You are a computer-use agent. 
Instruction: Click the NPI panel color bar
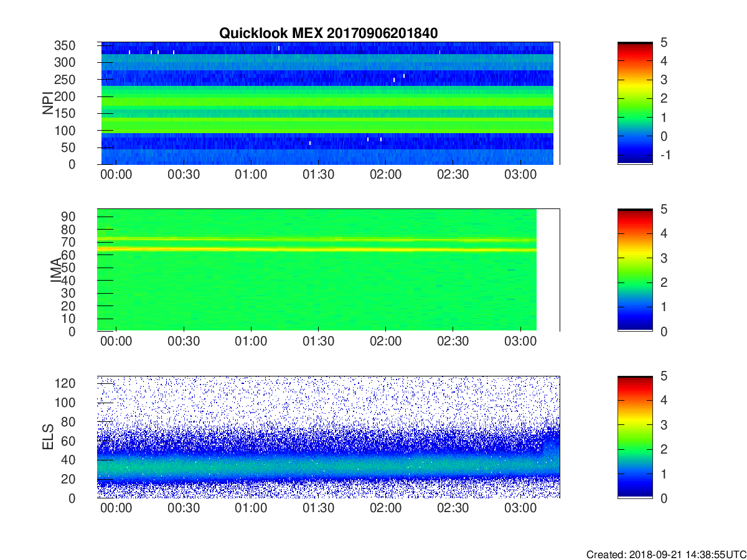635,103
